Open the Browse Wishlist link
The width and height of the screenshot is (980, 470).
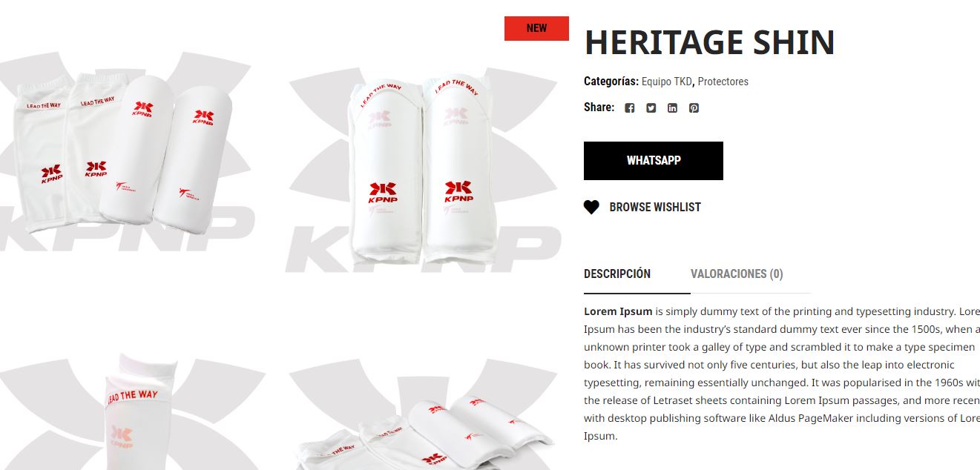[x=655, y=208]
